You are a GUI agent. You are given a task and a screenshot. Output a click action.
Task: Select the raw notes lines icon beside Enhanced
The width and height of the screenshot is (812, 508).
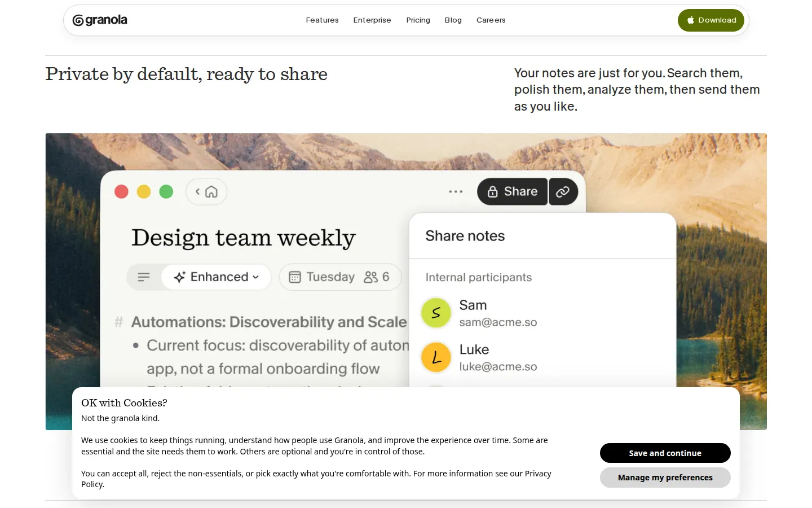coord(144,277)
